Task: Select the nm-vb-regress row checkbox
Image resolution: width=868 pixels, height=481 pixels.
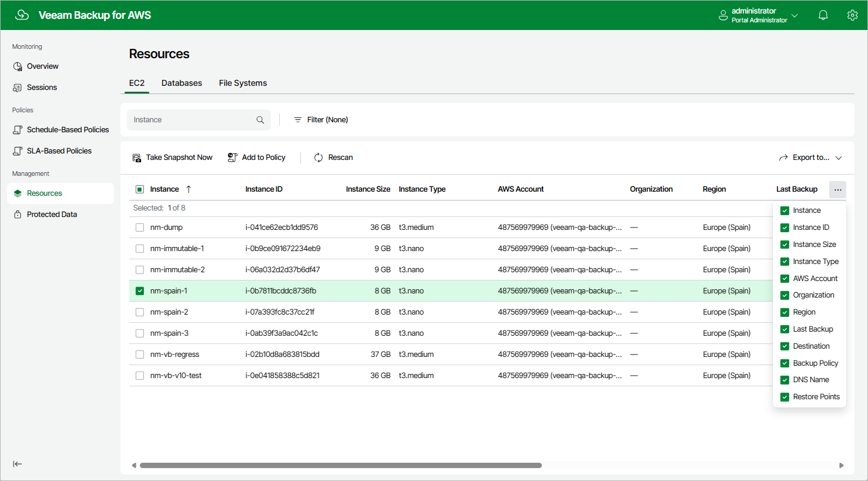Action: click(140, 355)
